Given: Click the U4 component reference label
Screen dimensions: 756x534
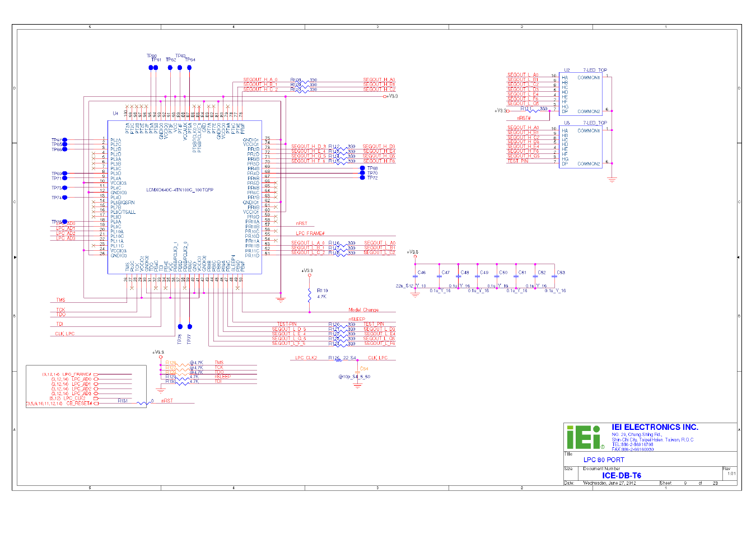Looking at the screenshot, I should 115,113.
